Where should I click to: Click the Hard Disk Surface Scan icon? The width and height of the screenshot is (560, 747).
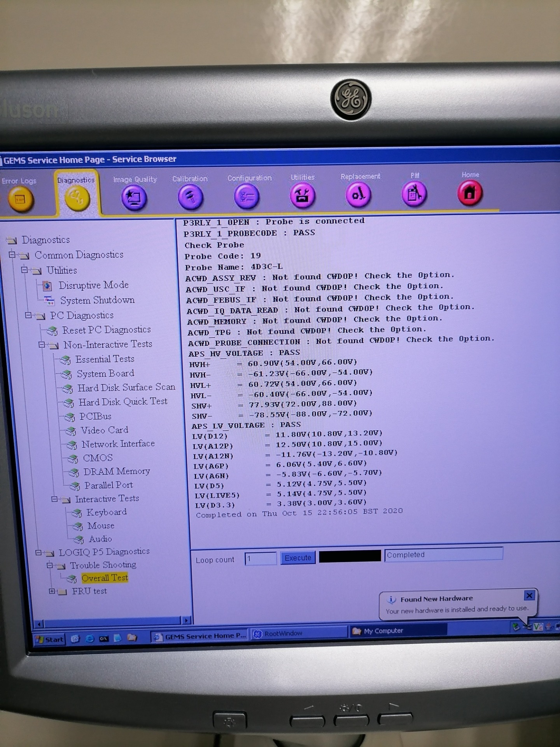68,388
